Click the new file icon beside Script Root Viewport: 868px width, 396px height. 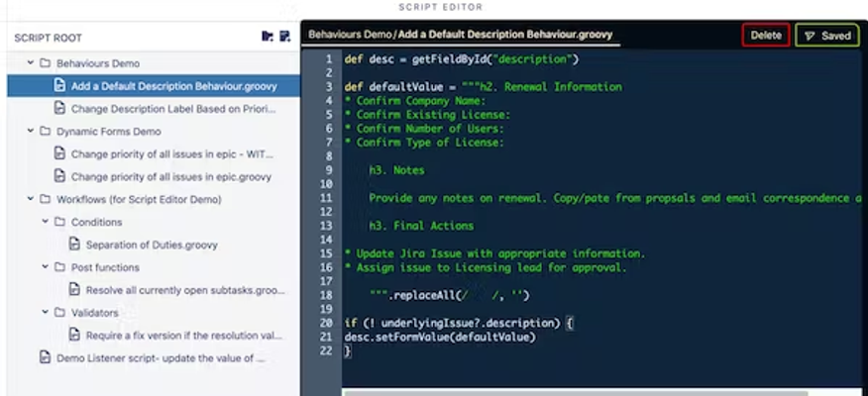point(284,37)
